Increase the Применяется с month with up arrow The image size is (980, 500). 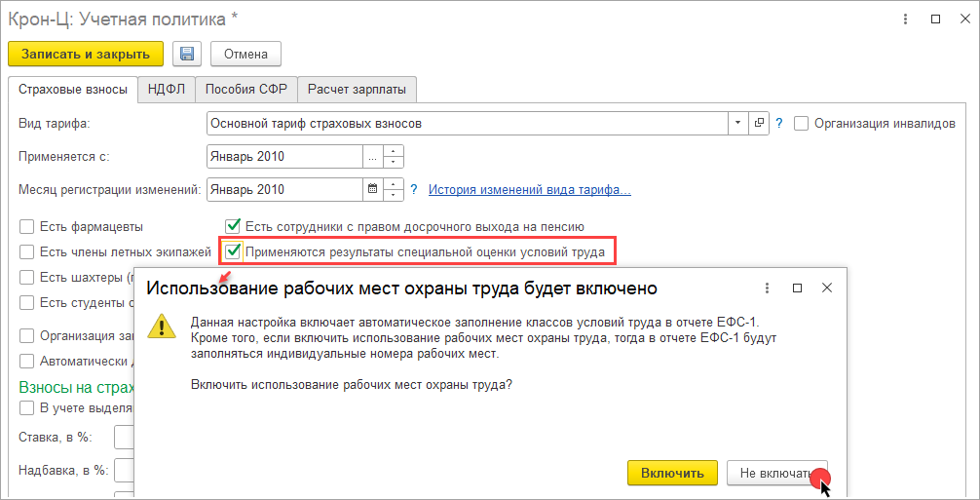click(394, 151)
